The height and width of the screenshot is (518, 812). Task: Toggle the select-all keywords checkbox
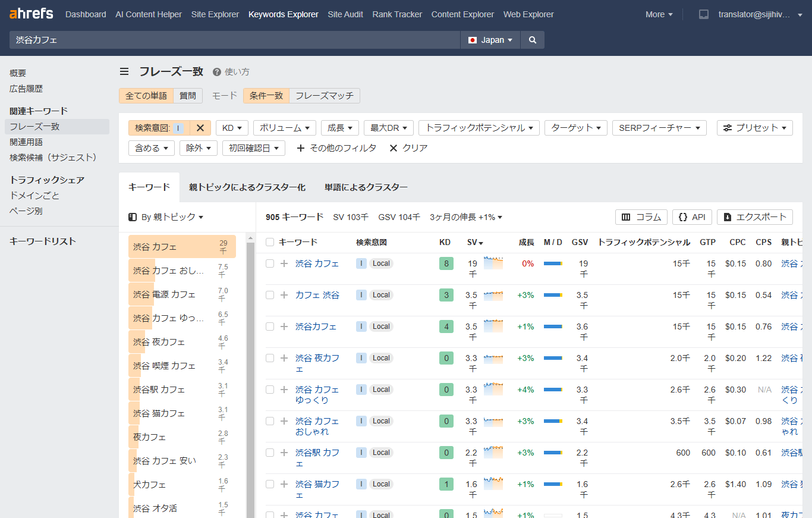click(x=269, y=242)
